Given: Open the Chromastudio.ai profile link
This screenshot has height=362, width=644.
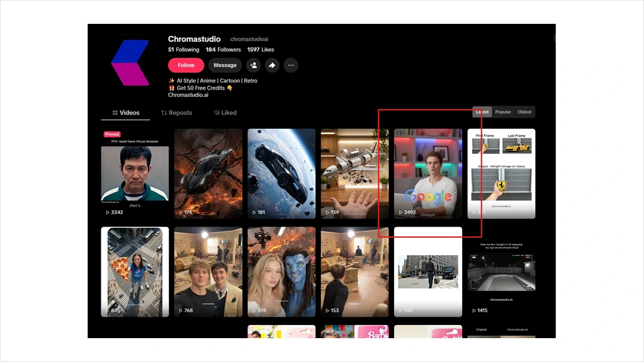Looking at the screenshot, I should [188, 95].
